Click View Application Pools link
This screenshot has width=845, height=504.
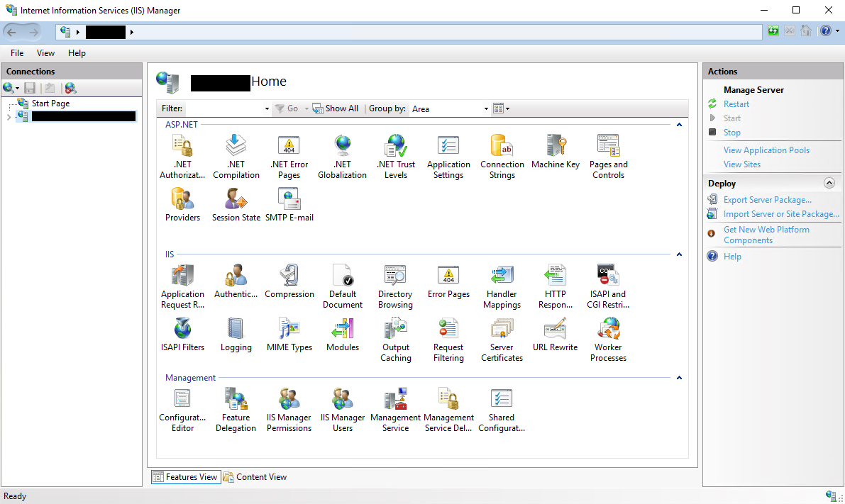766,150
